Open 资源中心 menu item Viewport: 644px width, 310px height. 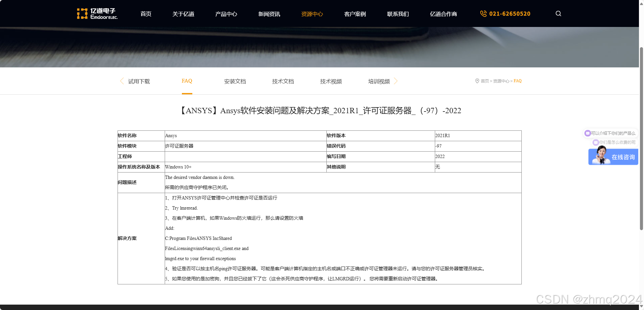(312, 14)
